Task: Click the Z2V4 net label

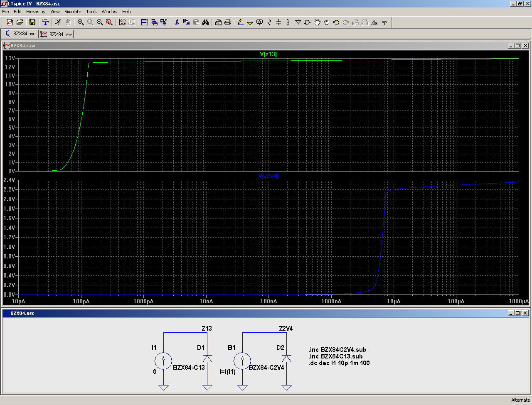Action: (286, 329)
